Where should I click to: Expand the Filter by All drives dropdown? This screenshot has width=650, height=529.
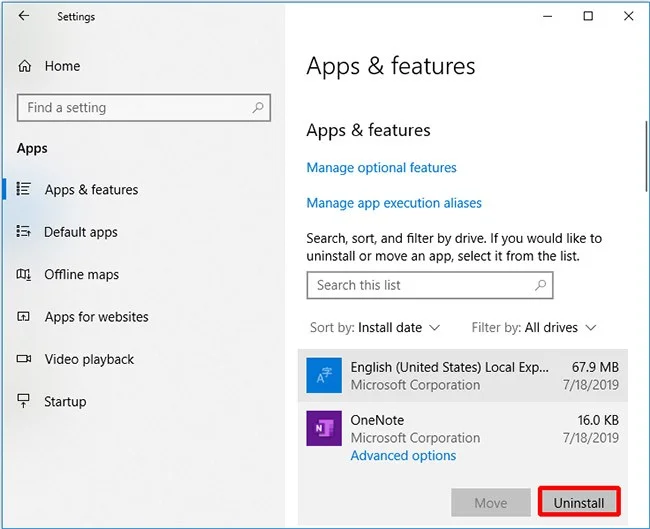tap(534, 328)
